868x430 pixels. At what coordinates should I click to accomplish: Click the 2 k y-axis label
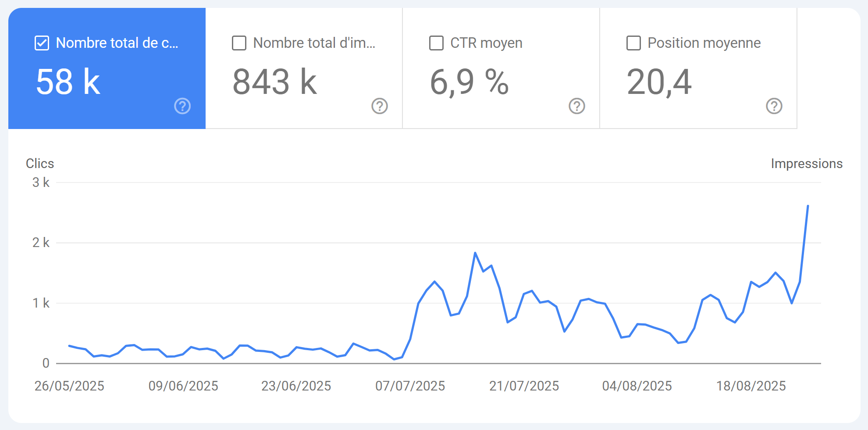(41, 242)
